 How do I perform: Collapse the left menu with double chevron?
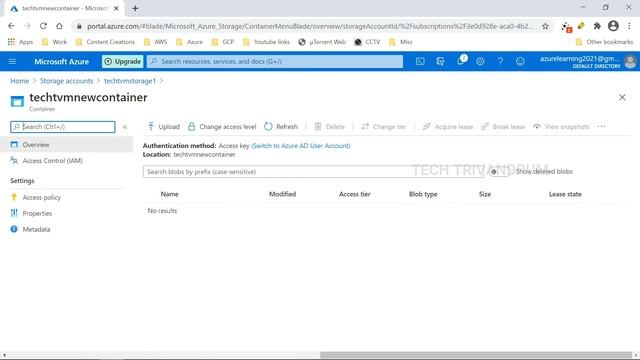(125, 127)
